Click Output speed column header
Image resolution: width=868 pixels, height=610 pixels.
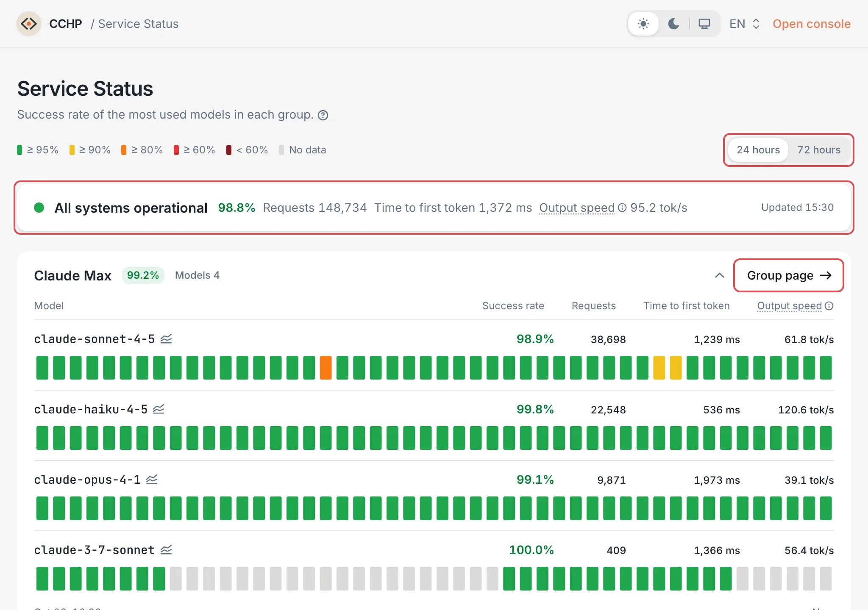790,306
